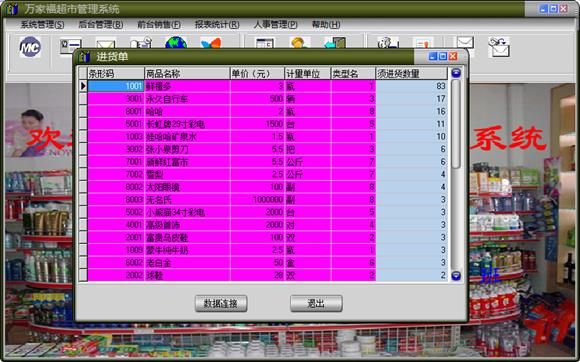The image size is (580, 362).
Task: Open the globe icon in the toolbar
Action: 176,43
